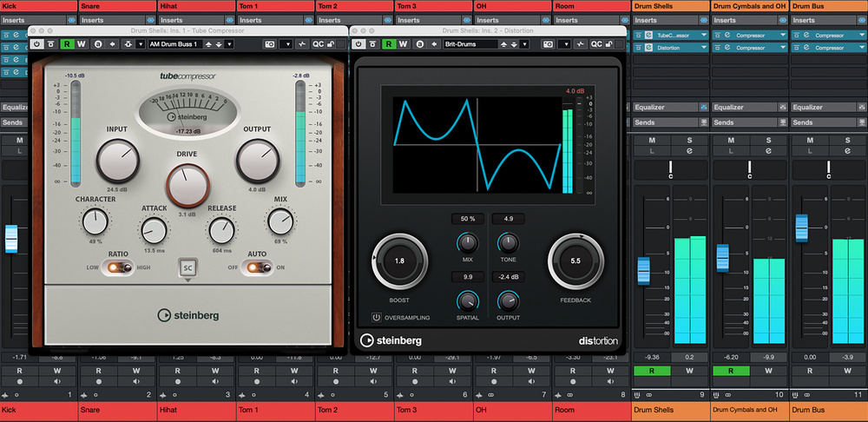868x422 pixels.
Task: Open the Equalizer section on Drum Bus channel
Action: pos(822,107)
